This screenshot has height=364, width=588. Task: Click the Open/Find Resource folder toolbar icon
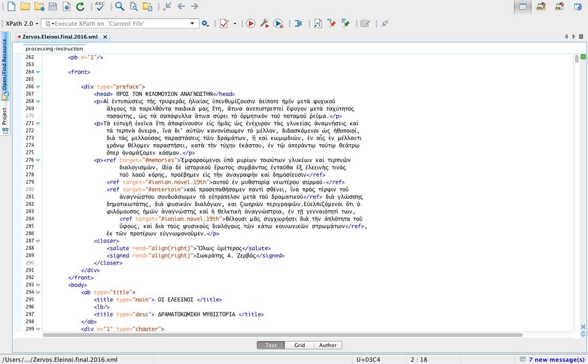click(x=147, y=6)
